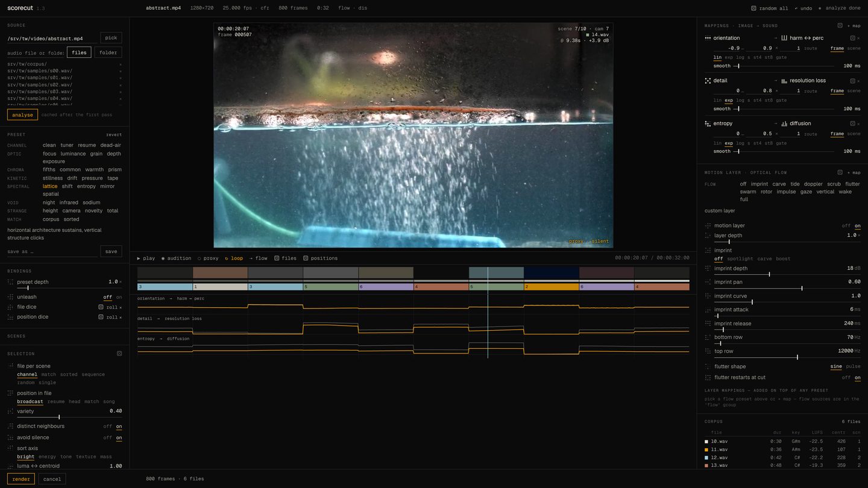Turn avoid silence off
Screen dimensions: 868x488
(107, 438)
